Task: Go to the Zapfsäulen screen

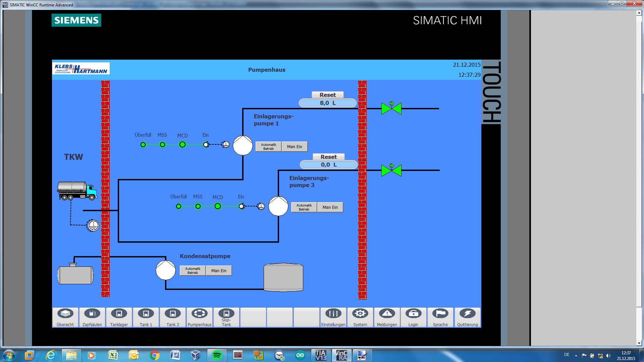Action: pos(92,317)
